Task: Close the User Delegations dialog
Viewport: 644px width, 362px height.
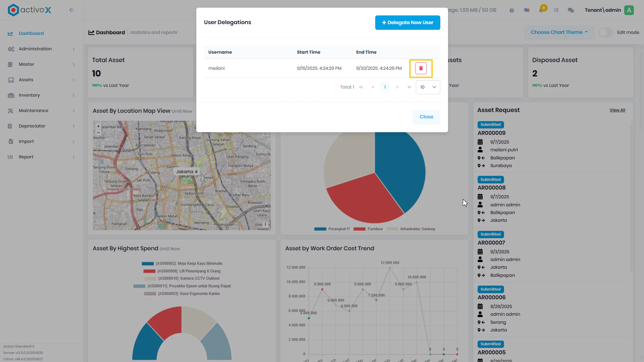Action: pos(426,117)
